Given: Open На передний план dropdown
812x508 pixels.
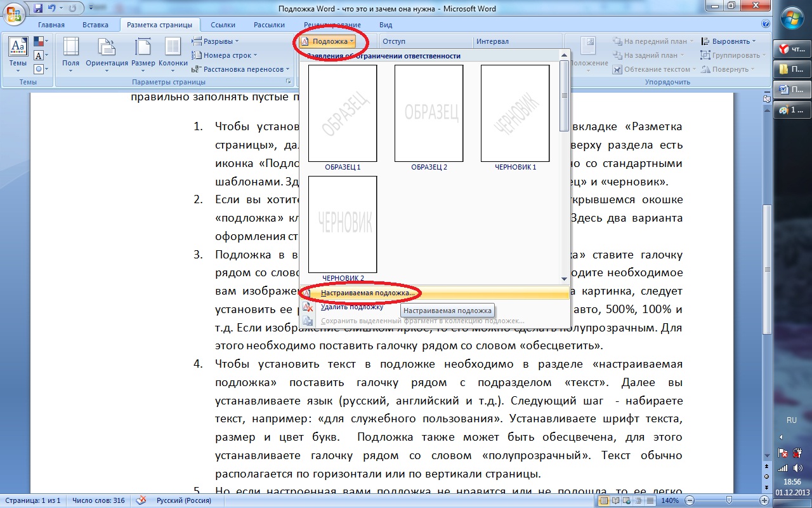Looking at the screenshot, I should click(653, 42).
